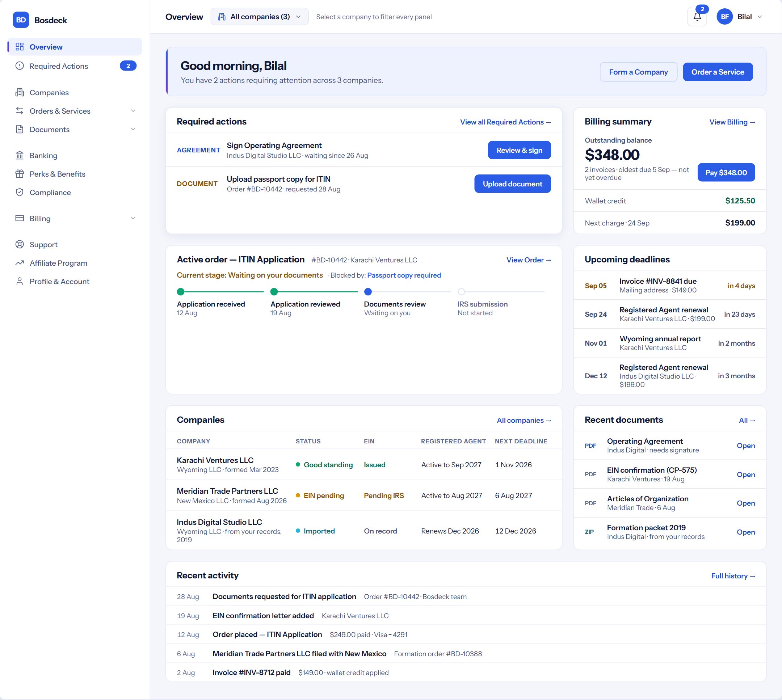Open Affiliate Program from the sidebar
The height and width of the screenshot is (700, 782).
point(75,263)
